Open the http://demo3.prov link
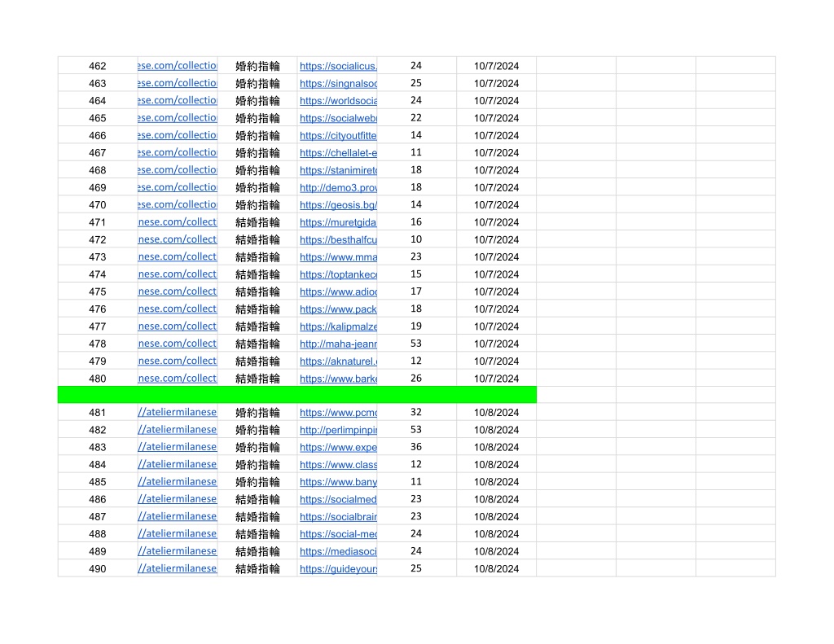The width and height of the screenshot is (834, 644). point(338,188)
